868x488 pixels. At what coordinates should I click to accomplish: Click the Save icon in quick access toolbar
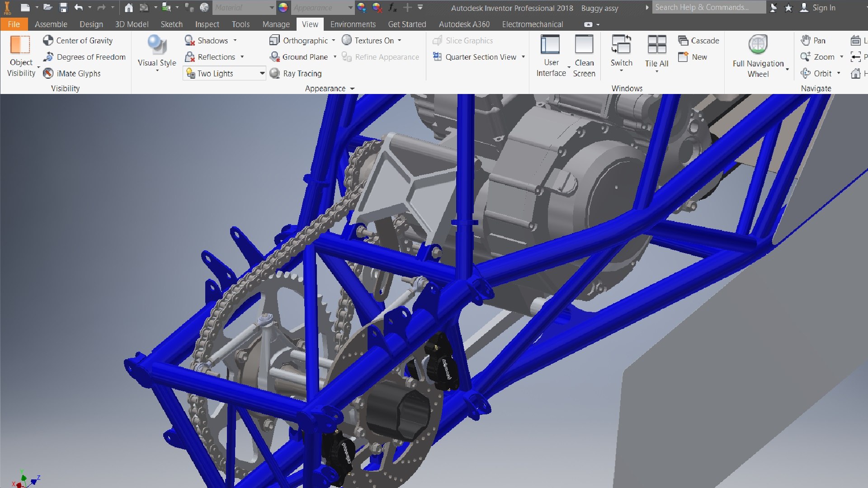63,8
